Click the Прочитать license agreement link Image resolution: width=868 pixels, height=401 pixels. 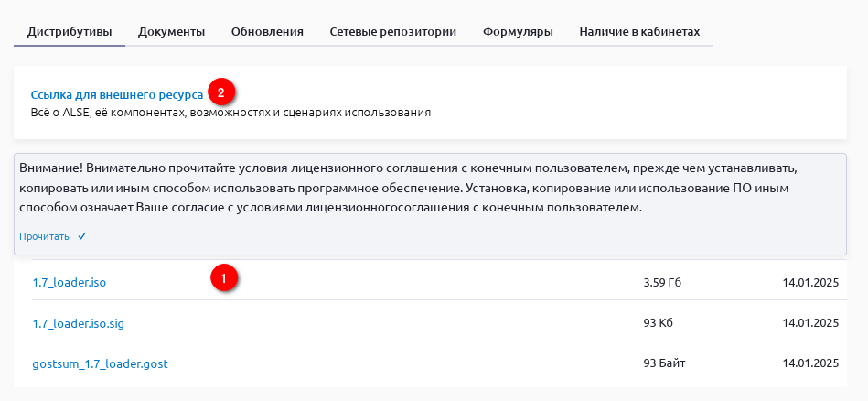click(44, 236)
